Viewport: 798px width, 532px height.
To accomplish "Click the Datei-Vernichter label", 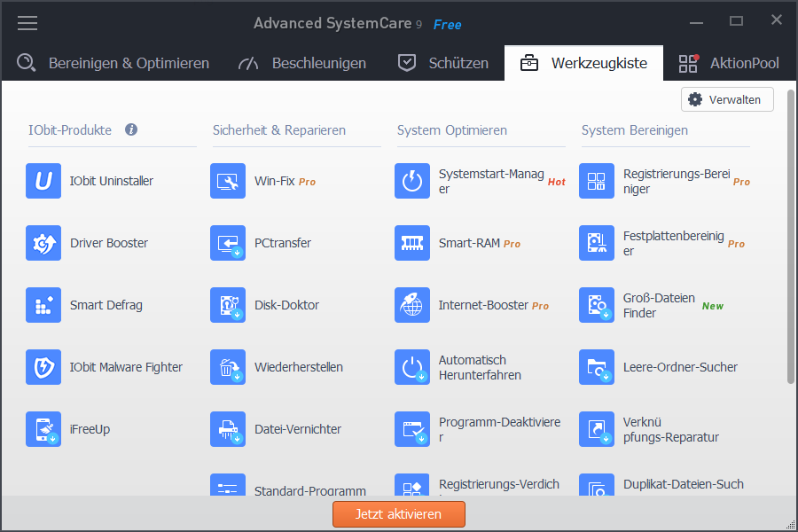I will click(298, 430).
